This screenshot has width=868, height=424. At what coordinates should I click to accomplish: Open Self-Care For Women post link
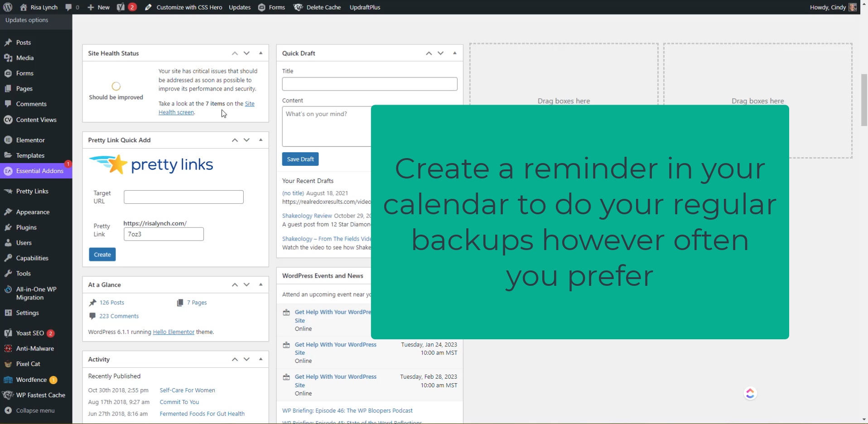tap(187, 390)
